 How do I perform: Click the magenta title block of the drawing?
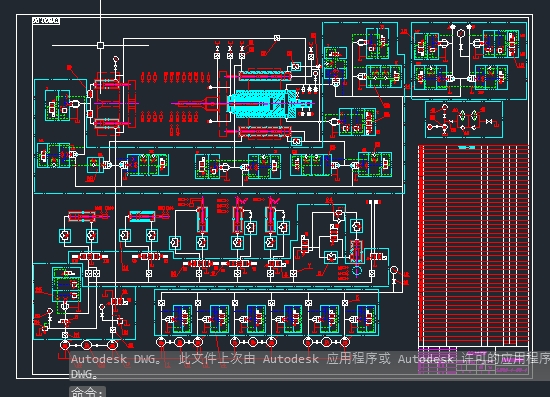[x=473, y=360]
